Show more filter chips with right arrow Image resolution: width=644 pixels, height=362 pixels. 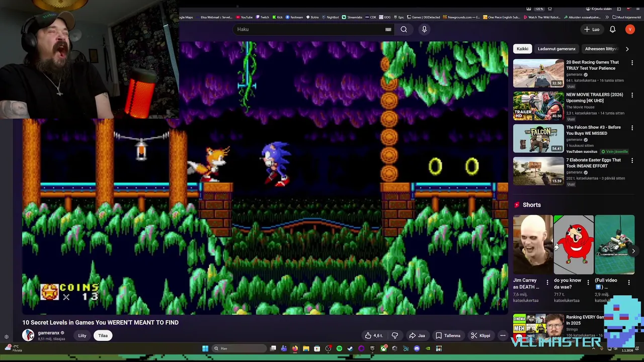coord(627,49)
